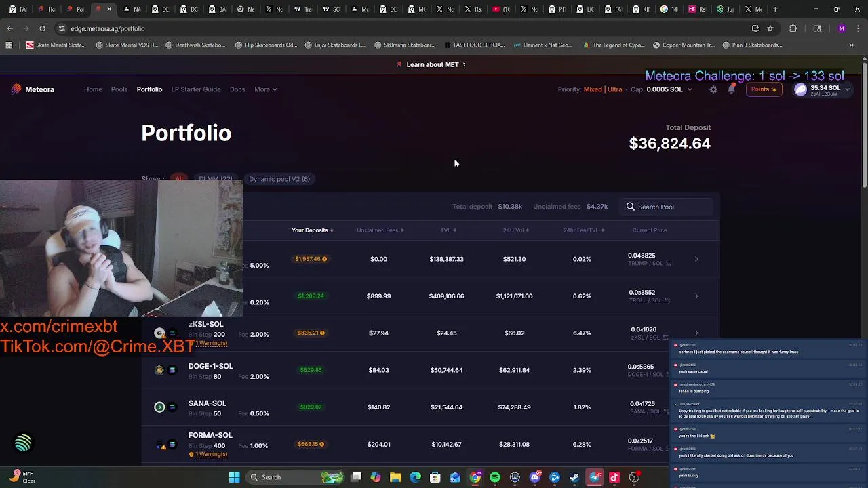Swap the TROLL / SOL price direction icon
Screen dimensions: 868x488
point(667,300)
